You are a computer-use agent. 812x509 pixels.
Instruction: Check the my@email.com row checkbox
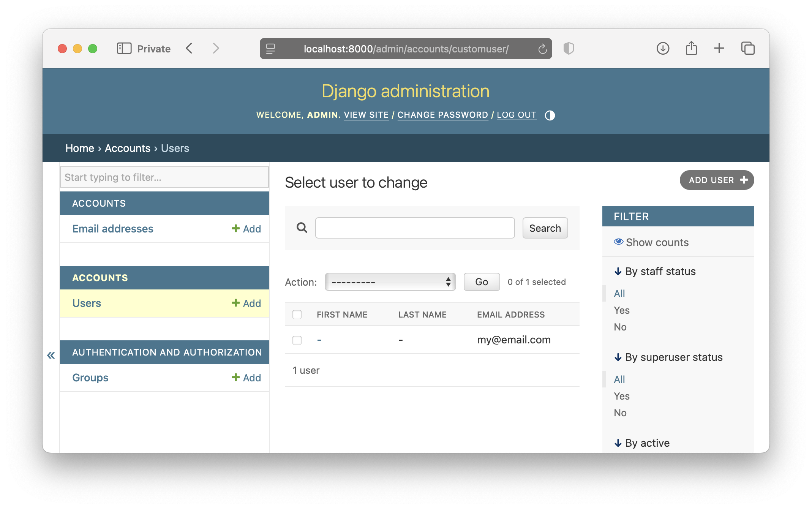pyautogui.click(x=297, y=340)
